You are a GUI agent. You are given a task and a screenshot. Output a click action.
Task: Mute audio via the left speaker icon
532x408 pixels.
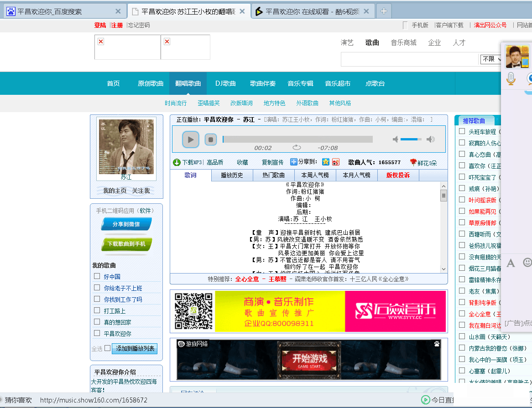pyautogui.click(x=396, y=139)
